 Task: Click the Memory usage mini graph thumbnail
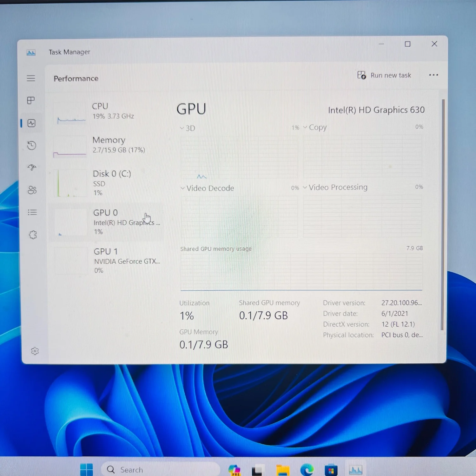(x=70, y=147)
